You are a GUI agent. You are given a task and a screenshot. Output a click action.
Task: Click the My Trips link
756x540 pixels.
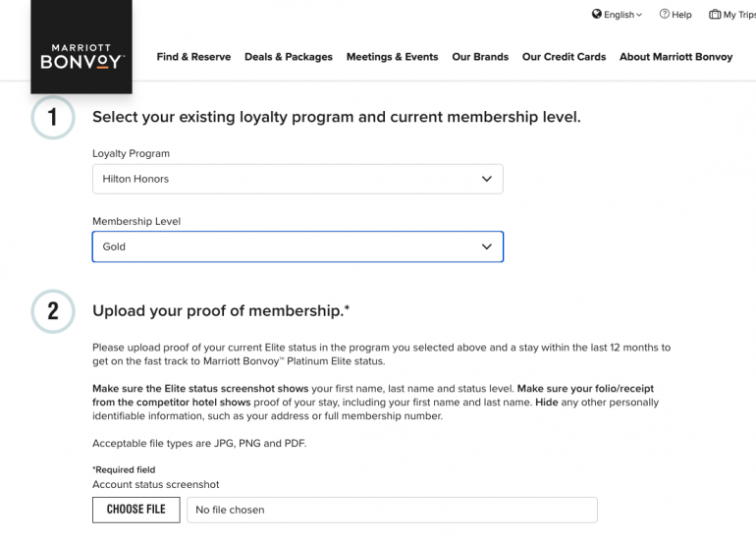[739, 15]
